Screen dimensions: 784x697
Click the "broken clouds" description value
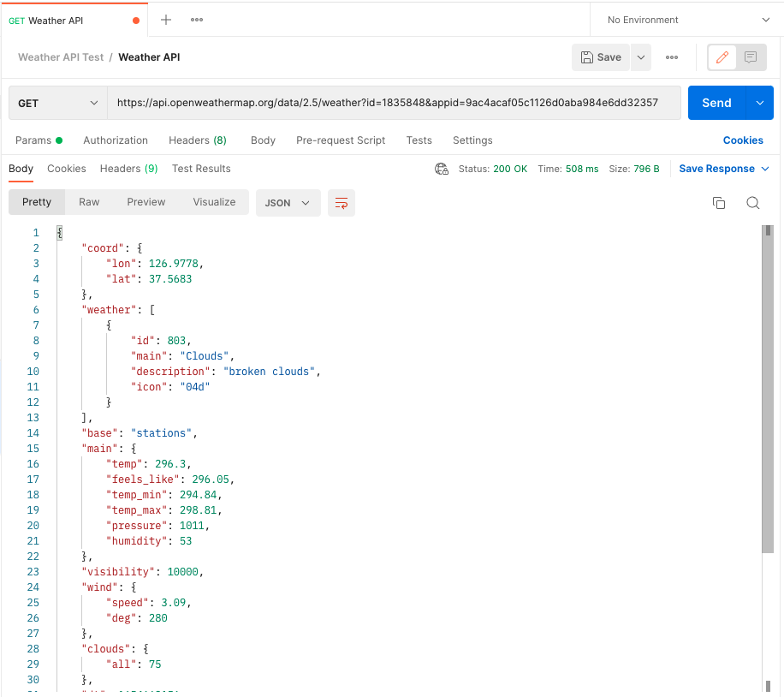[269, 372]
